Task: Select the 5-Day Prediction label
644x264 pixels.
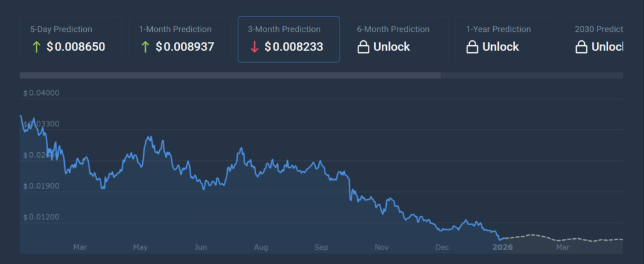Action: click(x=61, y=29)
